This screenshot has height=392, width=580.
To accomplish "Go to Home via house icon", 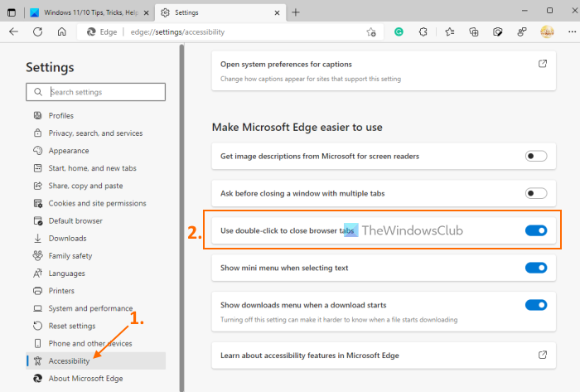I will [62, 31].
